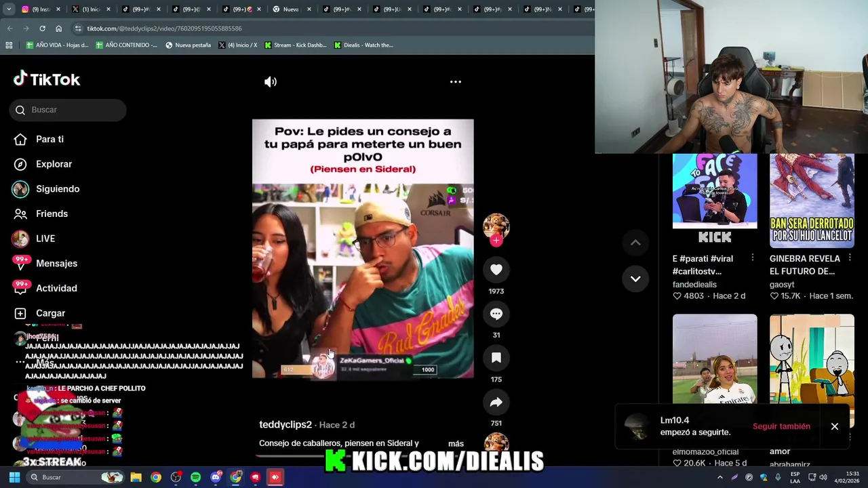Open the gaosyt creator link
Image resolution: width=868 pixels, height=488 pixels.
pyautogui.click(x=782, y=285)
